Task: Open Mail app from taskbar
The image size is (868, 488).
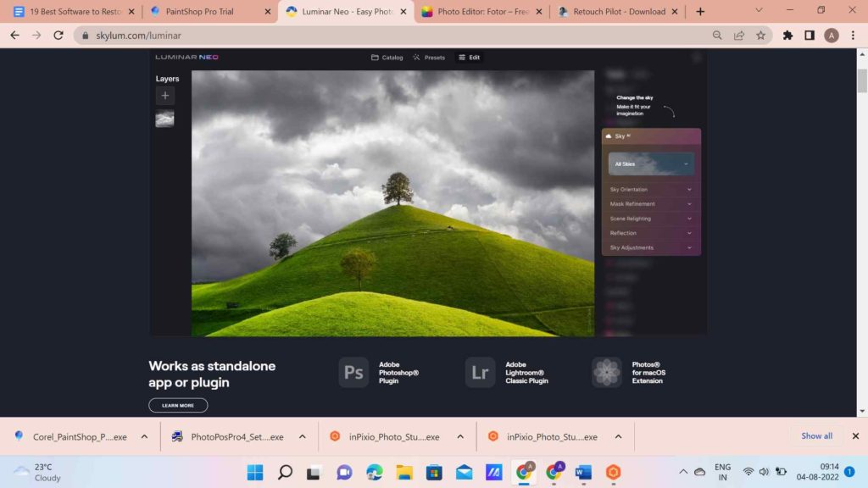Action: click(464, 472)
